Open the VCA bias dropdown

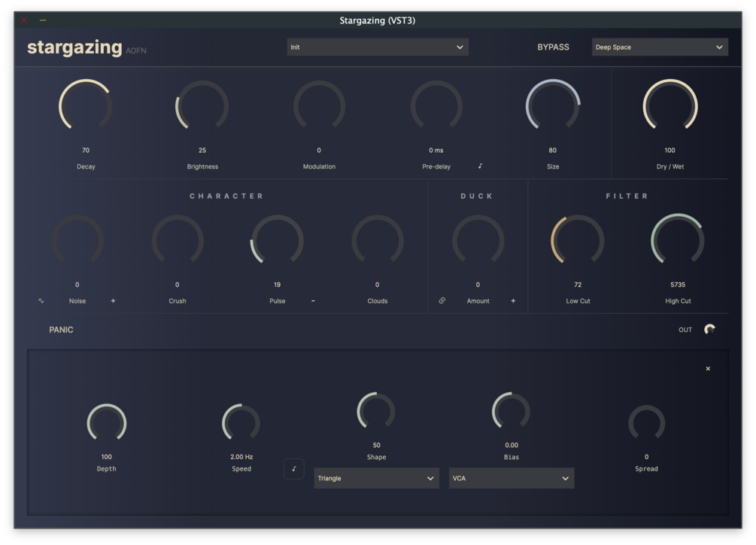click(x=512, y=478)
